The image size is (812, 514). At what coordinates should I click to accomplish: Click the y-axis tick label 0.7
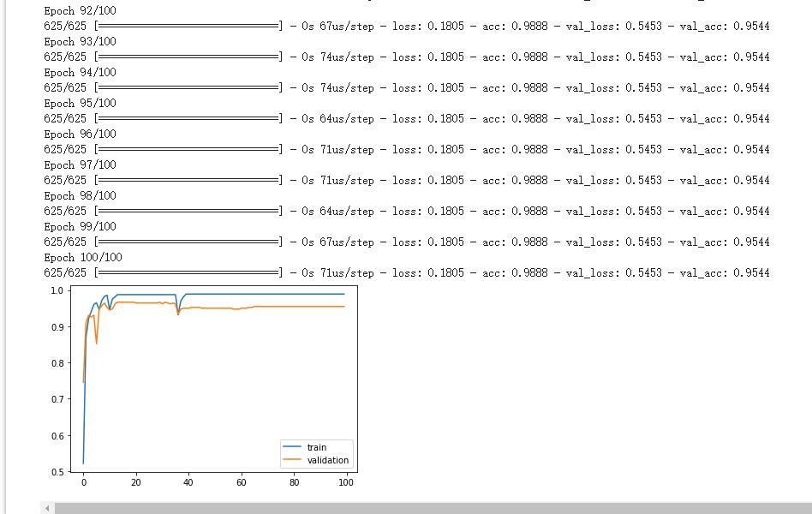tap(57, 399)
